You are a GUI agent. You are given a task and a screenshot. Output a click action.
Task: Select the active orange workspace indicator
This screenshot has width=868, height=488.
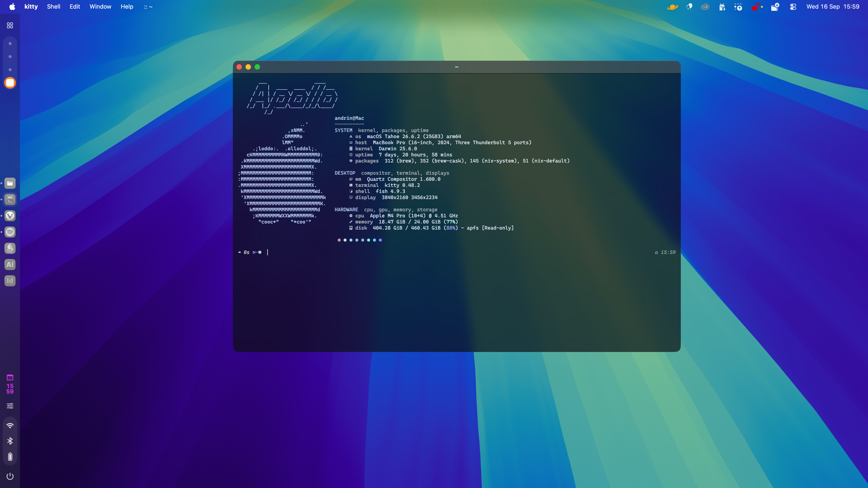(x=10, y=83)
